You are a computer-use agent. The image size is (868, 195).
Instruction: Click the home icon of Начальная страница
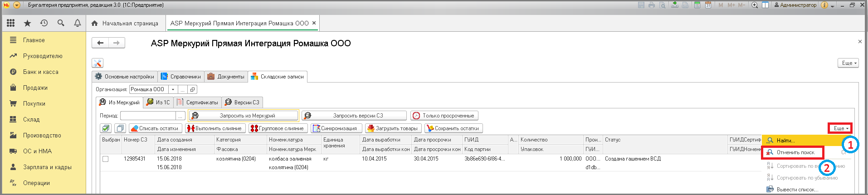click(x=94, y=23)
